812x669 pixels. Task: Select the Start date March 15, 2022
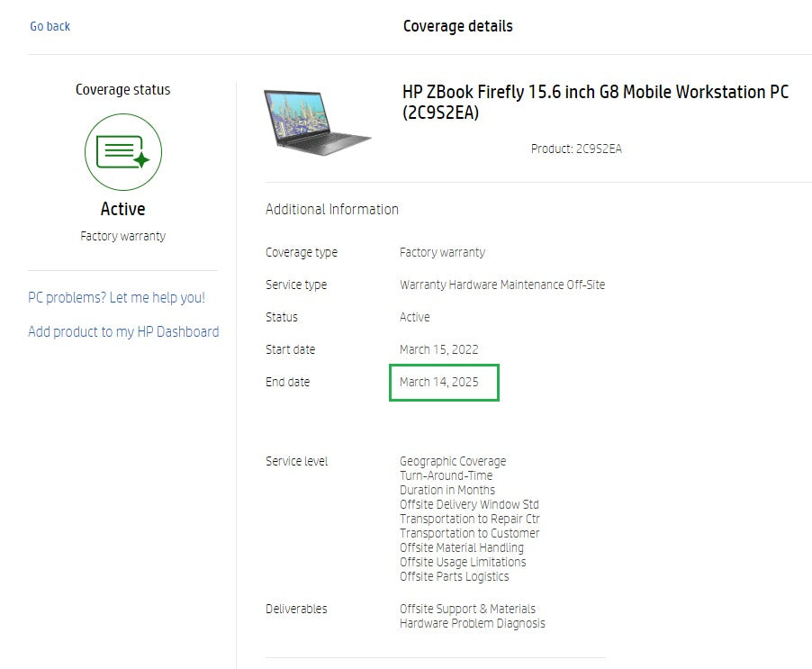point(438,349)
